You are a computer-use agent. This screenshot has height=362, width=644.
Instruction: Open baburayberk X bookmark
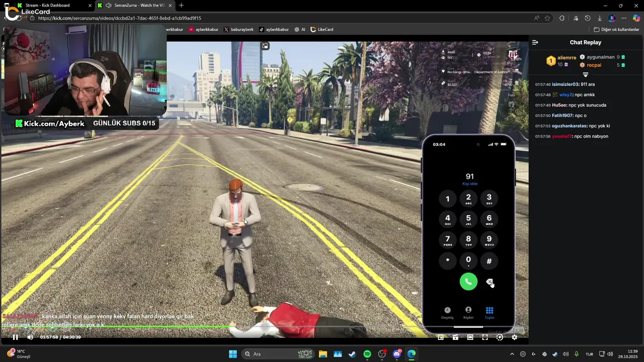(238, 30)
